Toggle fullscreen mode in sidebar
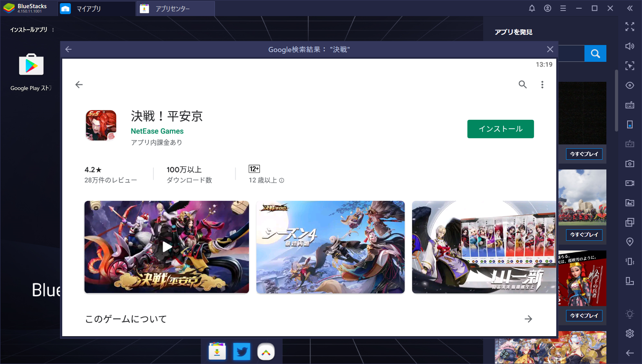 coord(630,27)
